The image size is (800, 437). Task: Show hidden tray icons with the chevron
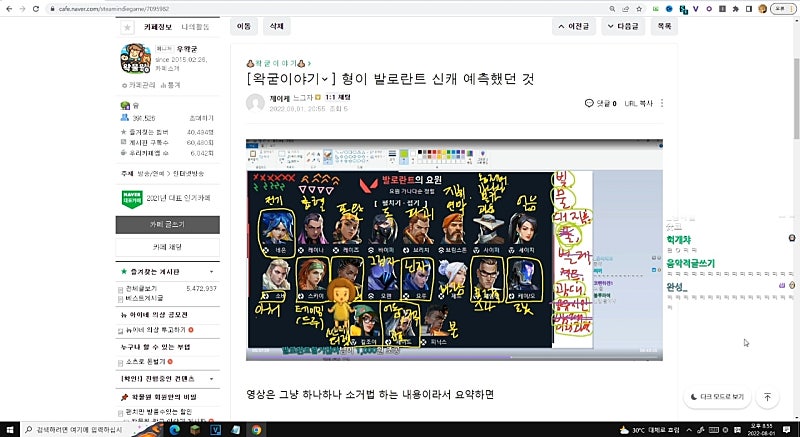coord(690,430)
